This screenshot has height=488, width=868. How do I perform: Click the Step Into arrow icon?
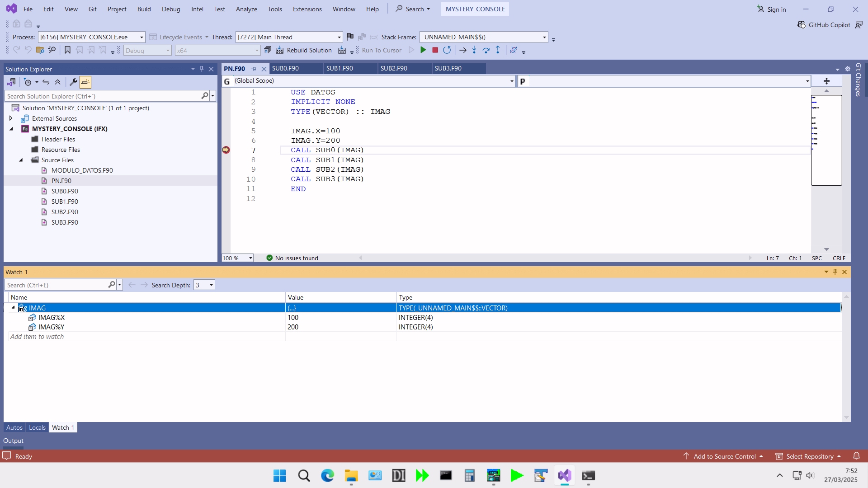(x=474, y=50)
